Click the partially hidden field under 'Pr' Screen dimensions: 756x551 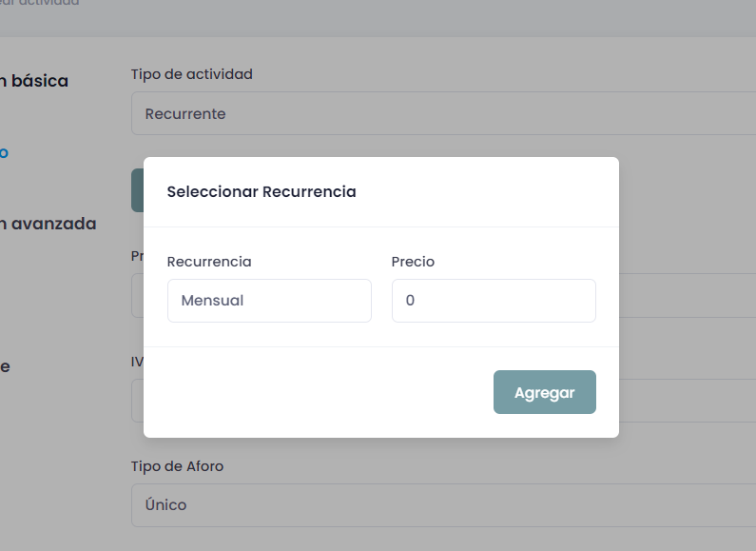(x=137, y=296)
